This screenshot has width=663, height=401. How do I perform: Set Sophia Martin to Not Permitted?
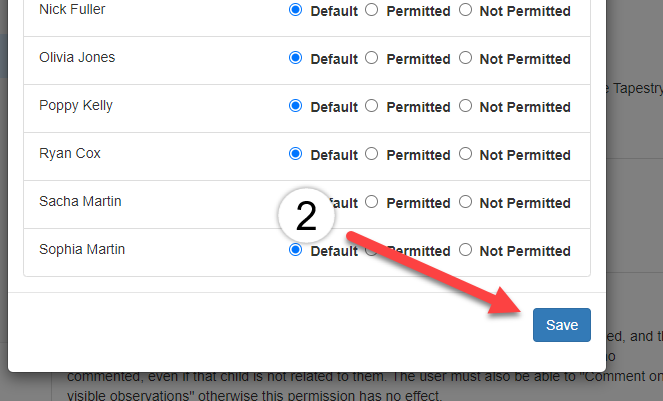pos(466,250)
